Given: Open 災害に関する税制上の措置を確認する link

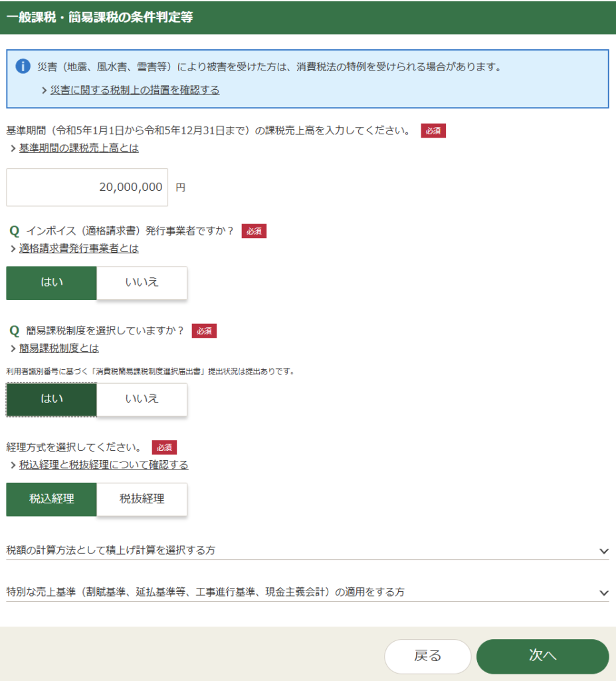Looking at the screenshot, I should pos(134,90).
